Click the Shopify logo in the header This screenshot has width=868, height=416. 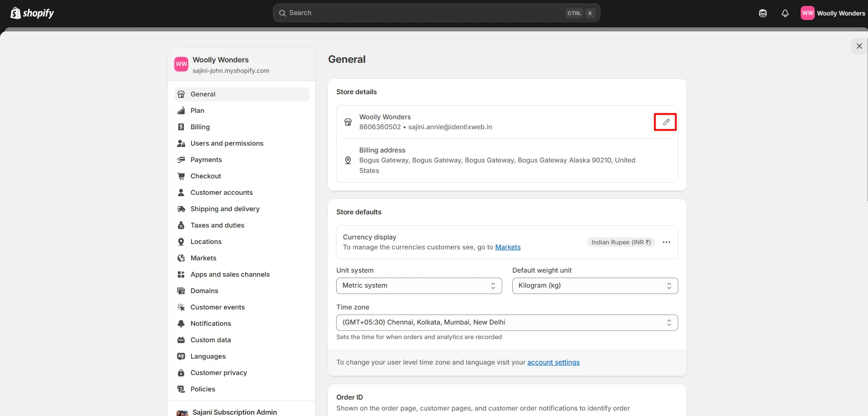coord(32,13)
